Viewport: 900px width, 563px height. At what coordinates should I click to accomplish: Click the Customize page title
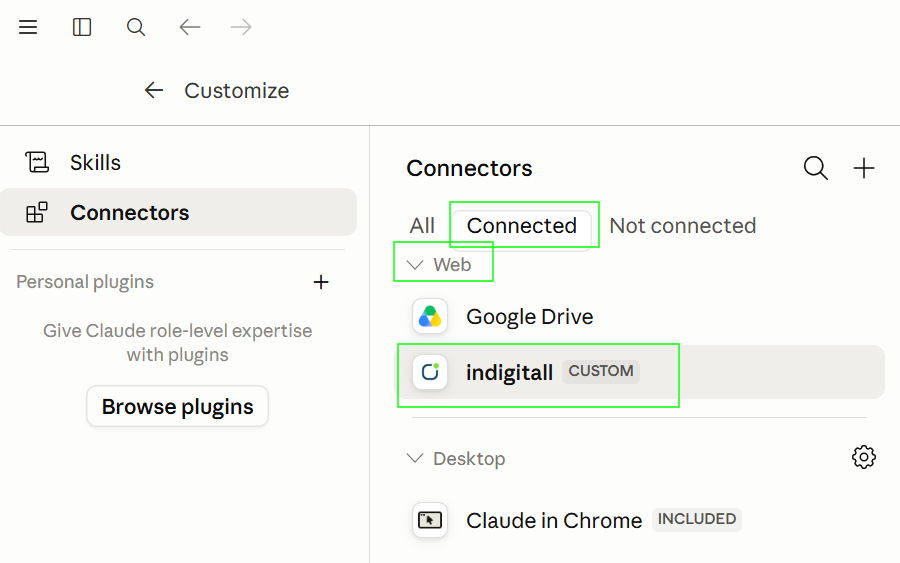pyautogui.click(x=236, y=91)
